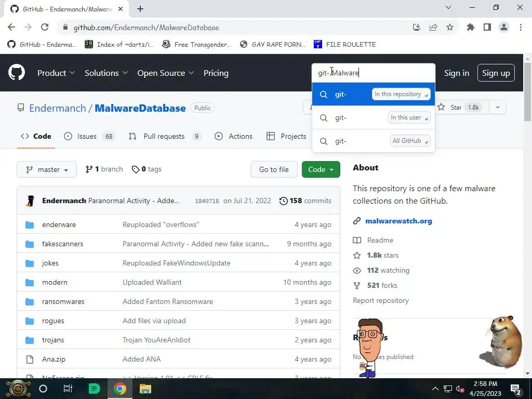532x399 pixels.
Task: Open the Cortana circle icon in taskbar
Action: (43, 389)
